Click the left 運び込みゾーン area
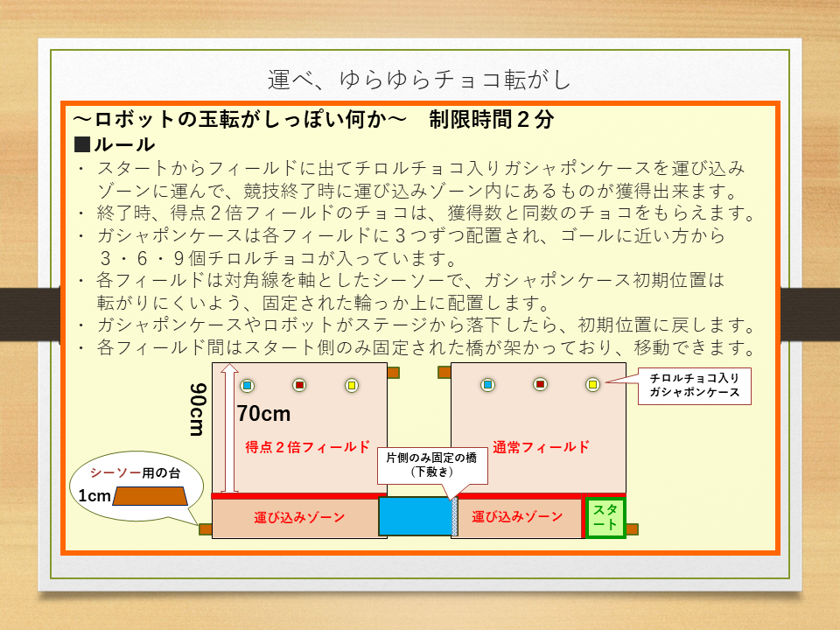840x630 pixels. (294, 517)
